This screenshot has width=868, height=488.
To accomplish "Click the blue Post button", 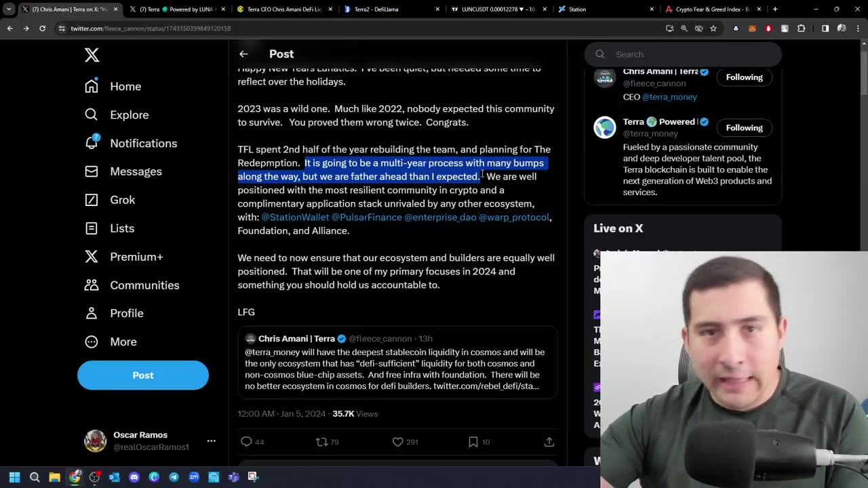I will 143,375.
